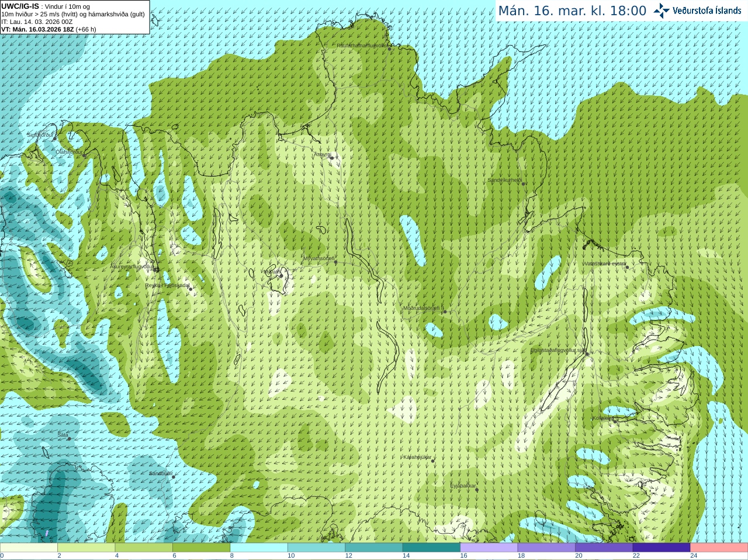Screen dimensions: 748x560
Task: Click the 'Sandvíkurheiði' label text
Action: [x=505, y=180]
